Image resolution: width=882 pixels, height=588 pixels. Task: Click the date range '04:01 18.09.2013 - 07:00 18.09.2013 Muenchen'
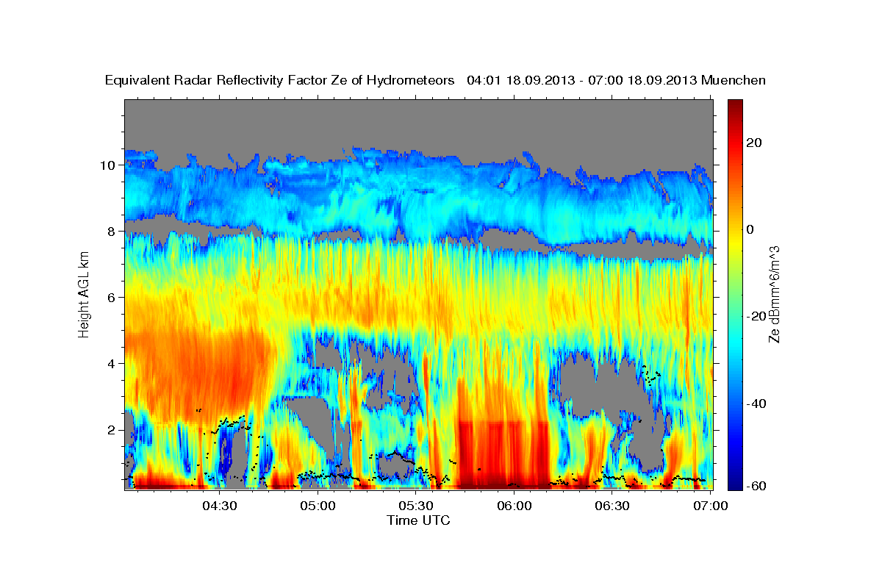pyautogui.click(x=616, y=81)
